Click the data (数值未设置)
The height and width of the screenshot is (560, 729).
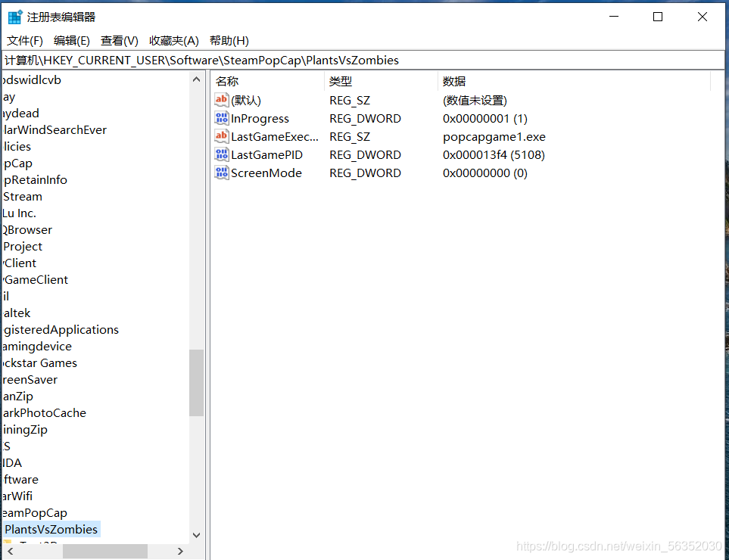tap(475, 101)
